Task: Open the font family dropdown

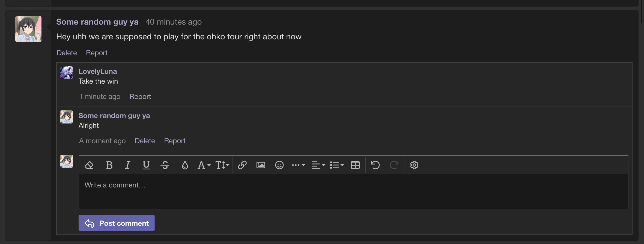Action: [x=204, y=165]
